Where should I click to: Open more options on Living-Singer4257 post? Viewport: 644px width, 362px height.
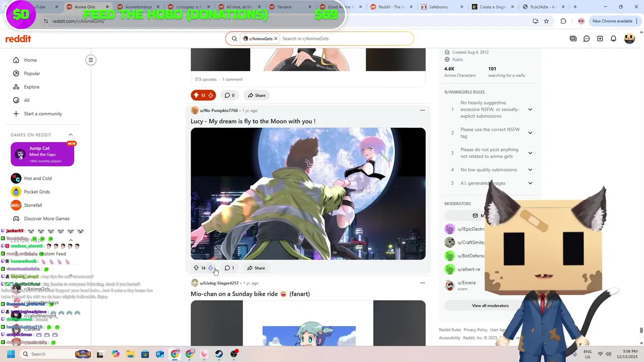coord(422,283)
